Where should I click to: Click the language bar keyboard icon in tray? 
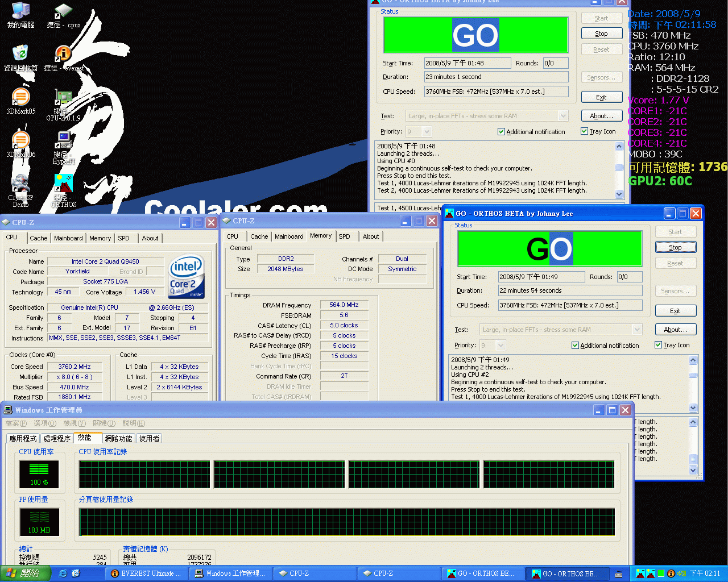(619, 574)
